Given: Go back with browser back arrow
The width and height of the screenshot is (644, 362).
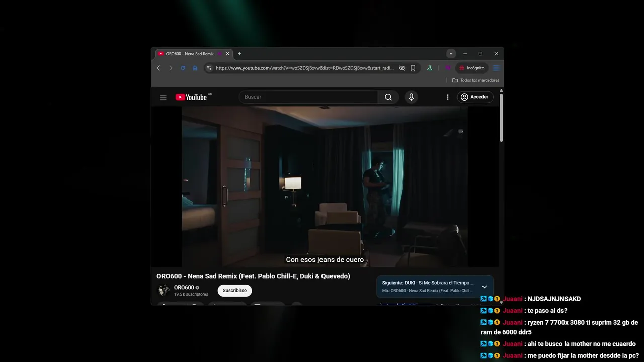Looking at the screenshot, I should 158,68.
